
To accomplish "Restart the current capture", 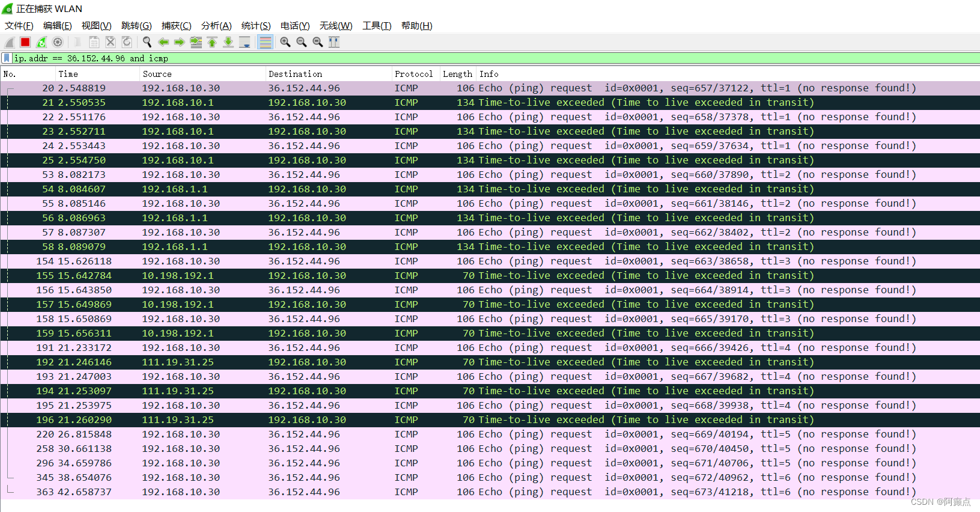I will pyautogui.click(x=41, y=42).
